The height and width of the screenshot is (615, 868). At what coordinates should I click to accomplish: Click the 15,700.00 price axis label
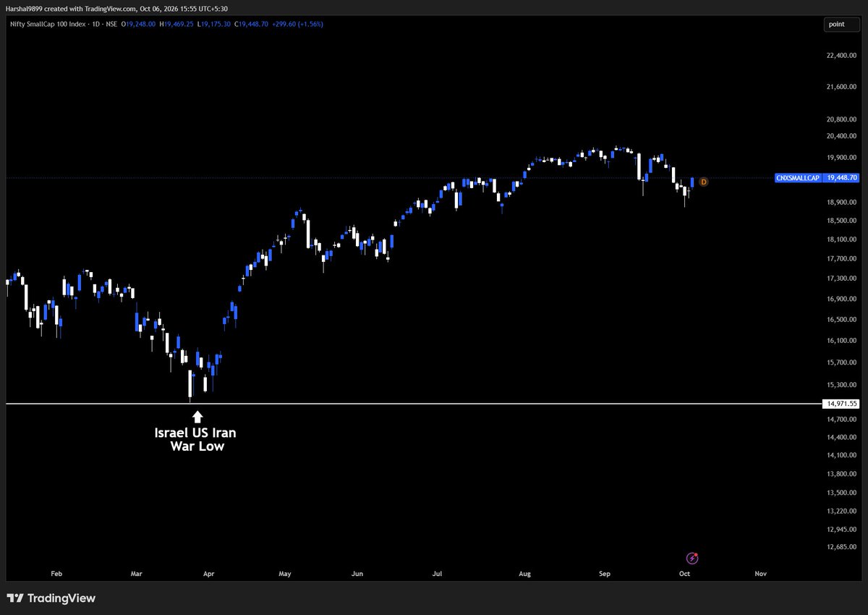842,362
